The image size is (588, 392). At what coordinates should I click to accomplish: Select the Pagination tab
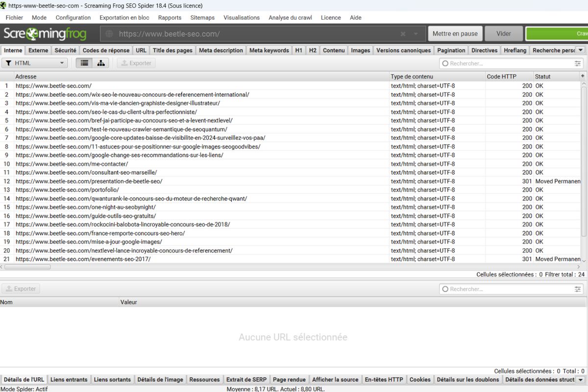tap(451, 50)
